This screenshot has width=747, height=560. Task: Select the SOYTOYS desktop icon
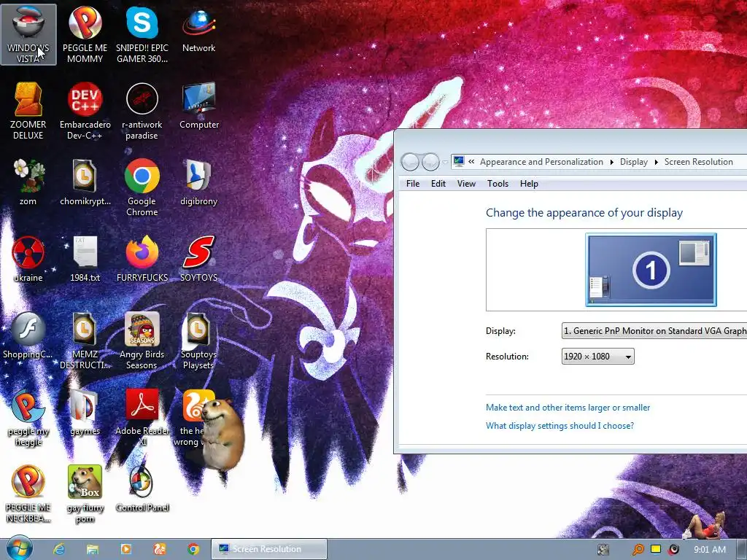(198, 259)
